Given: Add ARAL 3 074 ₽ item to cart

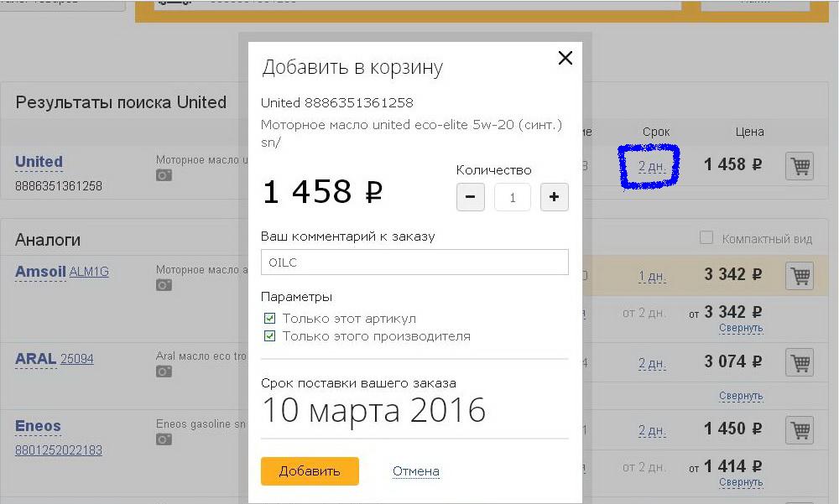Looking at the screenshot, I should [800, 363].
